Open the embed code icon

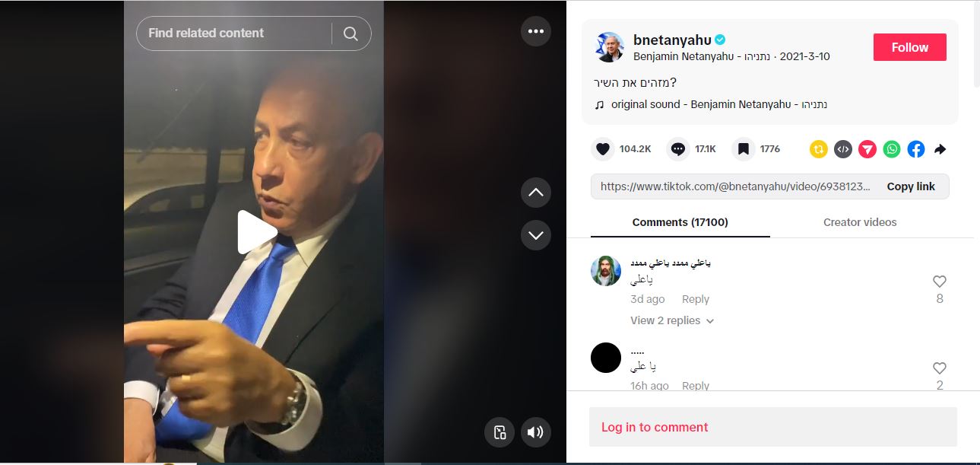(843, 149)
